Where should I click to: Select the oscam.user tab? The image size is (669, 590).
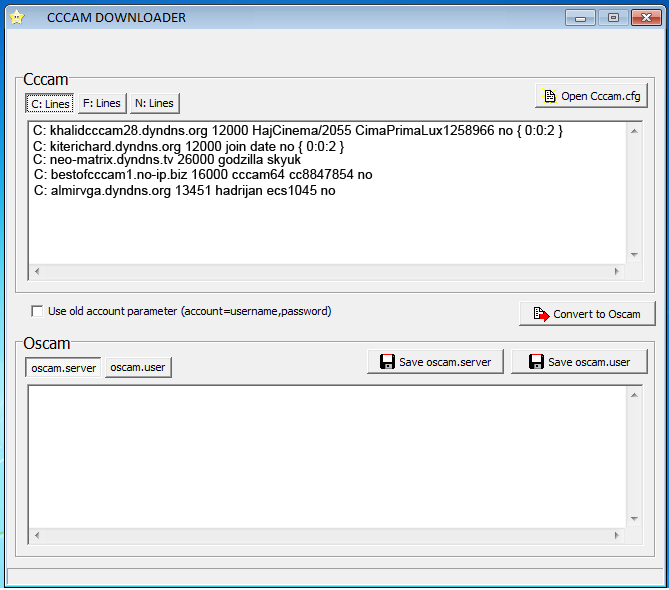point(138,367)
